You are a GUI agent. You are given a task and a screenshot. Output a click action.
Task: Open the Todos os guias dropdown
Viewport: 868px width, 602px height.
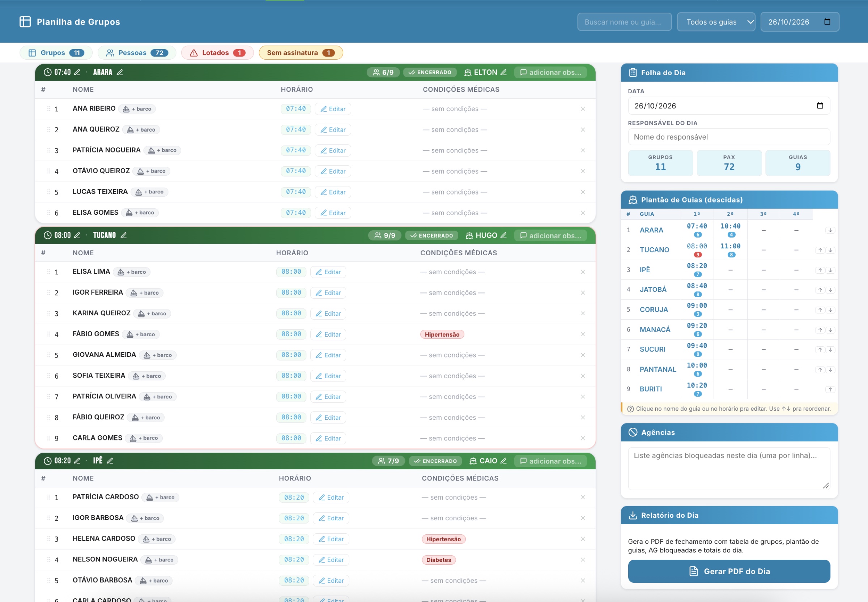point(716,22)
